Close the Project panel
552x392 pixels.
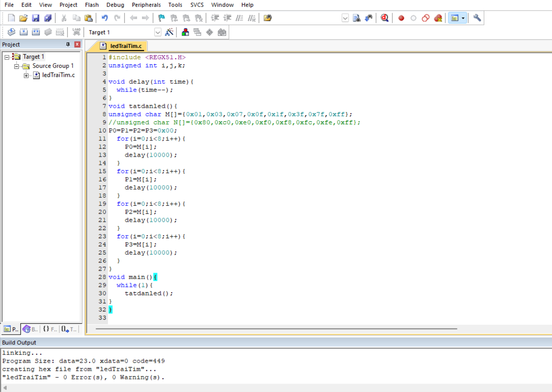pos(77,44)
